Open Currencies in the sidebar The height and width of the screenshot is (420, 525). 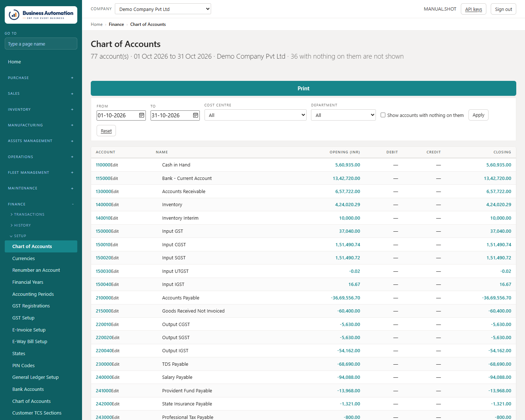tap(24, 259)
